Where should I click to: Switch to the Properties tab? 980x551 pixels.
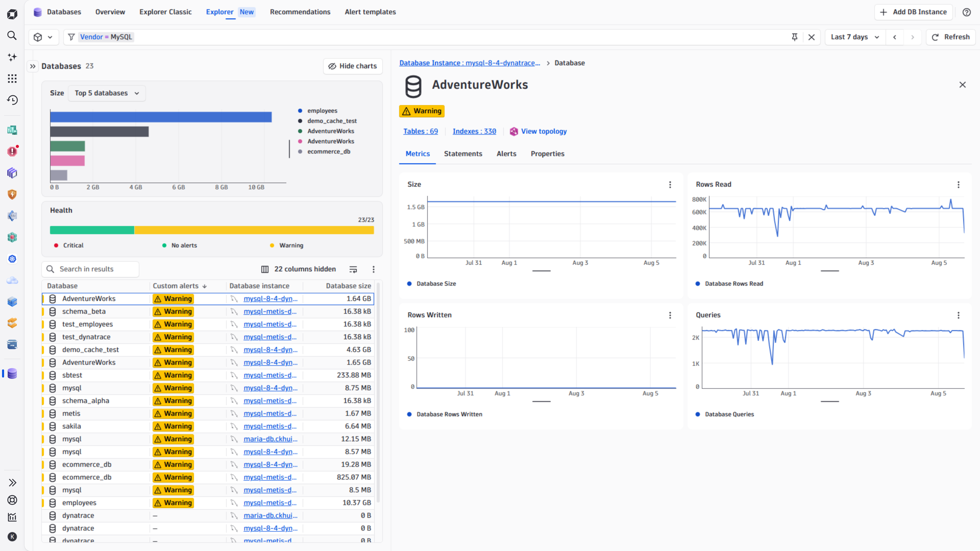coord(547,154)
